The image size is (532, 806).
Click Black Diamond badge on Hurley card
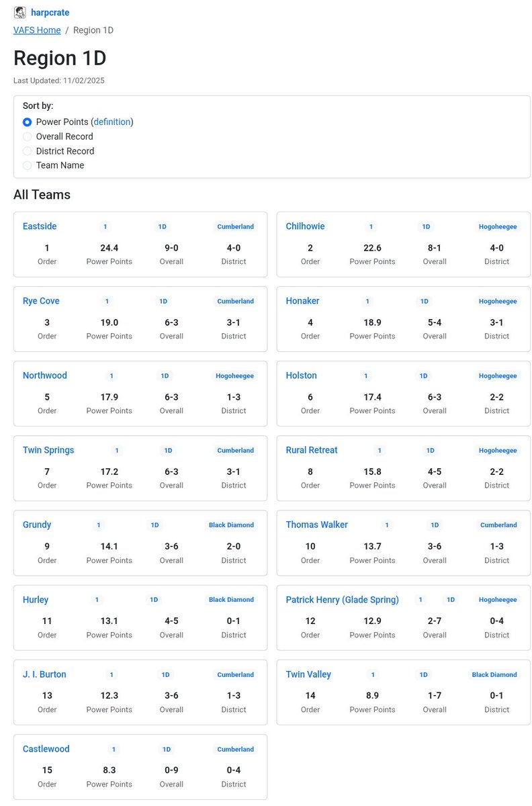point(231,600)
